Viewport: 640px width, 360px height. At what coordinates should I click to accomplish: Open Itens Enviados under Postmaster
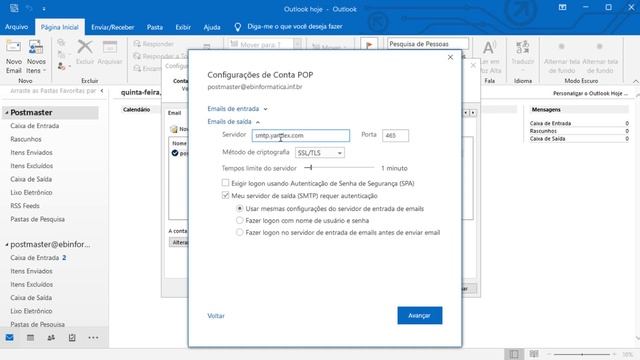pos(31,152)
